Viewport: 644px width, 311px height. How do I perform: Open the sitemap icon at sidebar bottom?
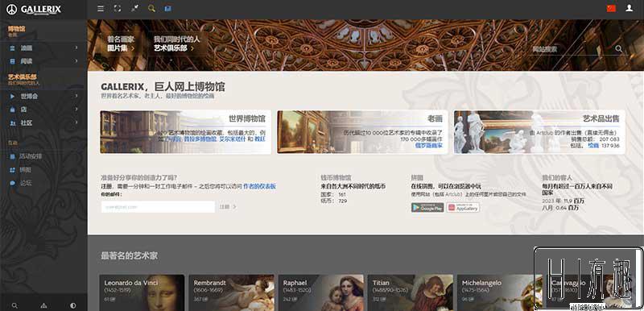click(x=44, y=305)
